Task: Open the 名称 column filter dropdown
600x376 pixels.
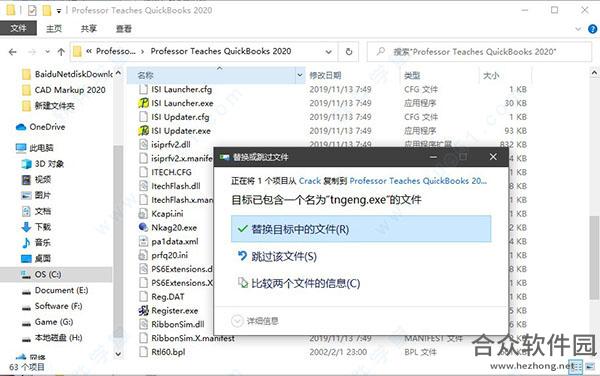Action: click(300, 75)
